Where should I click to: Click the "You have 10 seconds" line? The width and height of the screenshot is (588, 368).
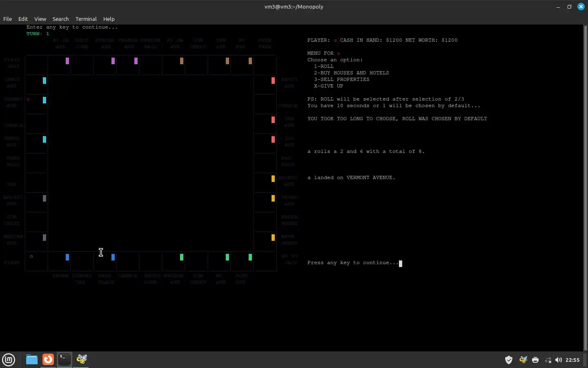394,105
